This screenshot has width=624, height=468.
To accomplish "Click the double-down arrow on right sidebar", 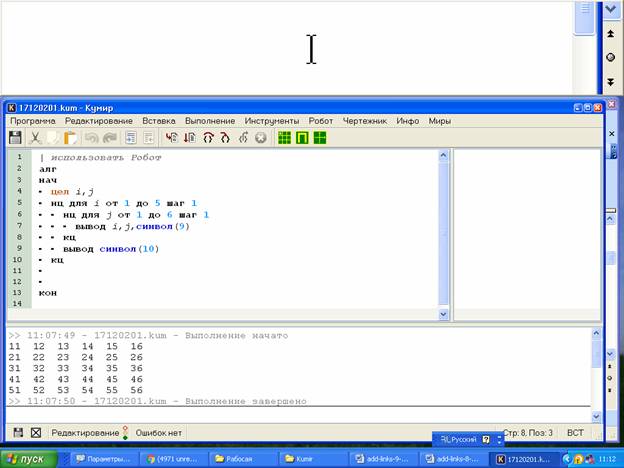I will point(610,82).
